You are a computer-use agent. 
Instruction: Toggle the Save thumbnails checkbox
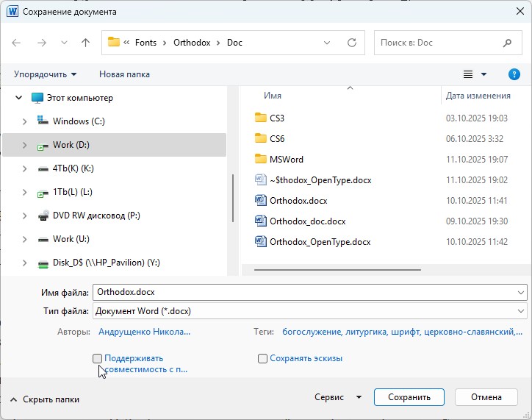coord(262,358)
